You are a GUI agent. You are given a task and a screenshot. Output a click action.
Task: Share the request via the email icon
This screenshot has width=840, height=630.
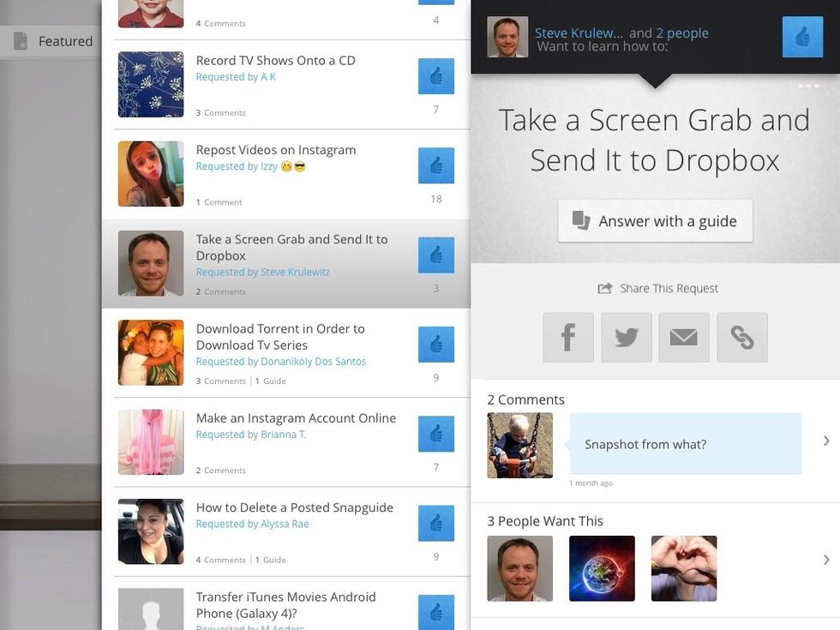click(x=684, y=337)
